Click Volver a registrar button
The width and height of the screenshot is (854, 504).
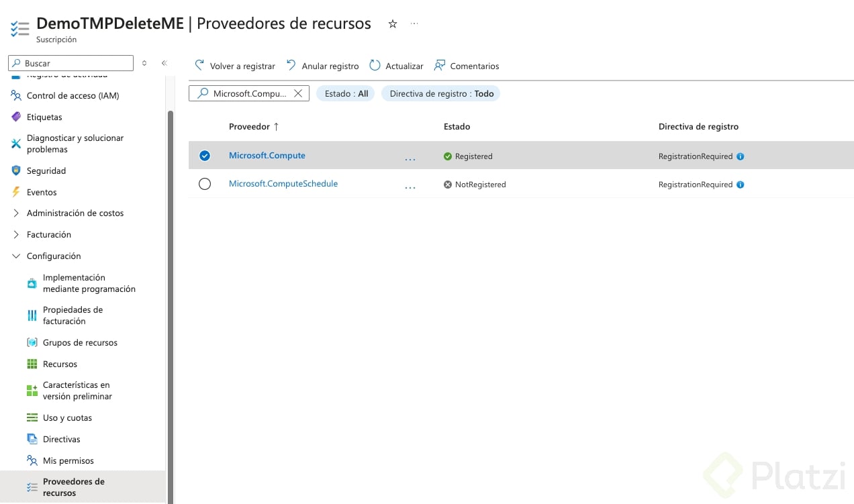(x=234, y=66)
